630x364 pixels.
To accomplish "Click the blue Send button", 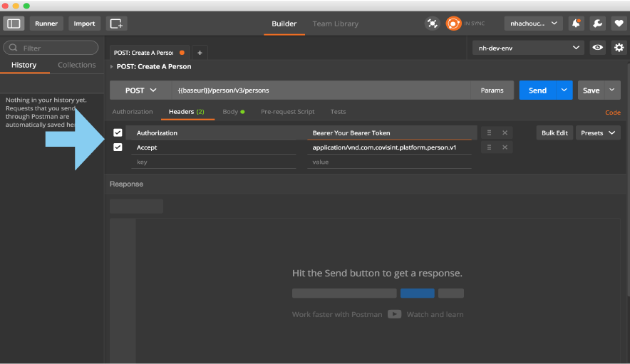I will pos(537,90).
